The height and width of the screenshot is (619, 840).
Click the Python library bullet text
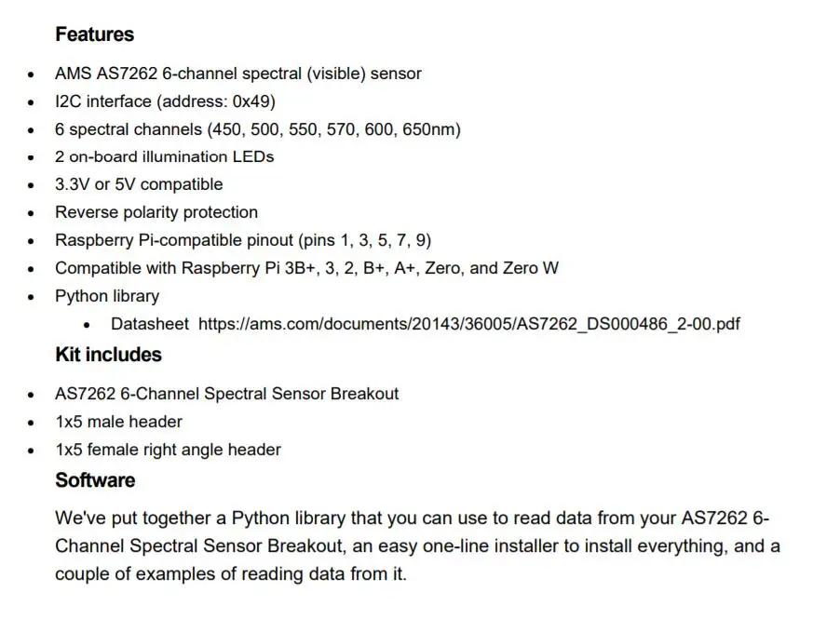tap(107, 296)
